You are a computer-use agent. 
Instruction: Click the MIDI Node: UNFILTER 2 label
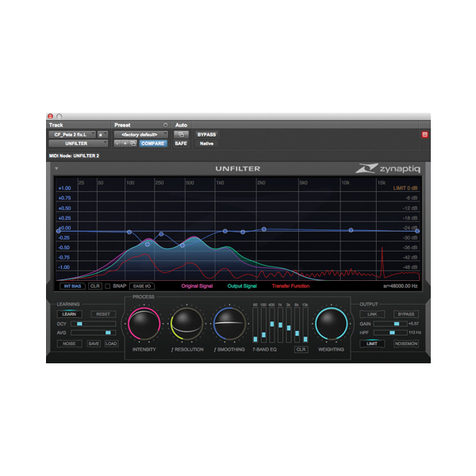[74, 155]
